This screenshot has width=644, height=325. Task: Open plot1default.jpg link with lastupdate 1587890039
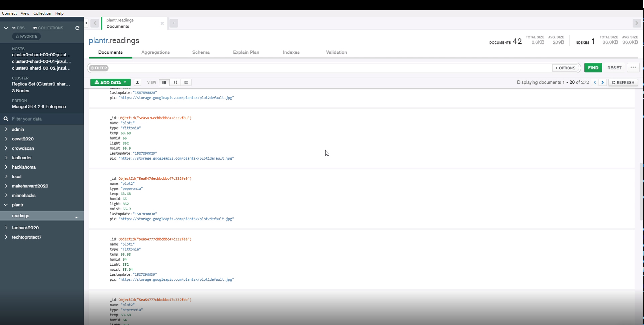tap(176, 279)
